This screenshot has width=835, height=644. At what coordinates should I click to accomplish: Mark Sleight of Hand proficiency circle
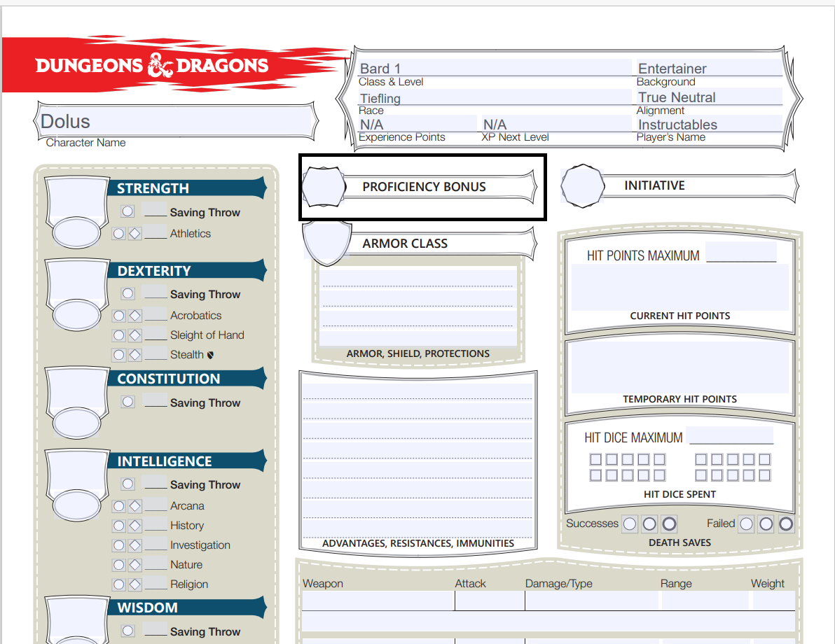[x=119, y=335]
